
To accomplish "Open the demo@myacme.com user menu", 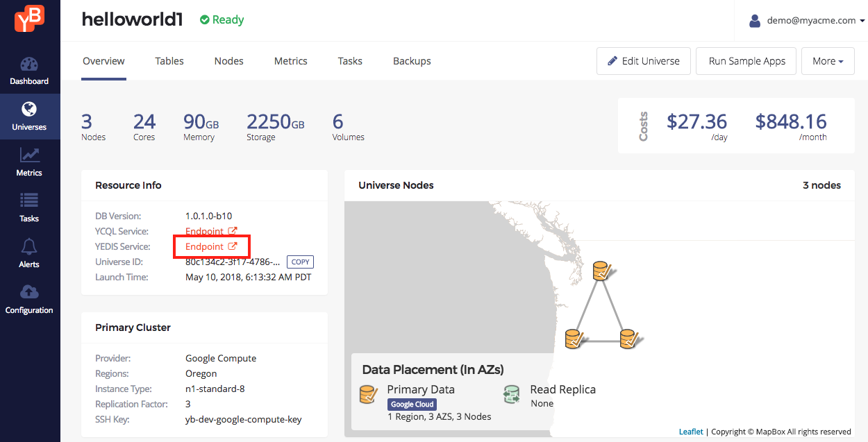I will pos(806,21).
